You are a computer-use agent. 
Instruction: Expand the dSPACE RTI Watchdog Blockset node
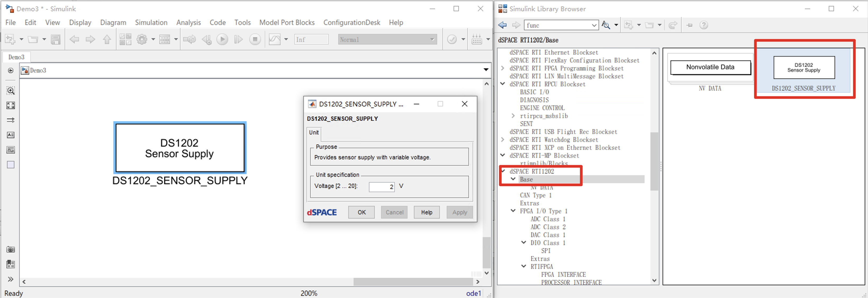[503, 139]
